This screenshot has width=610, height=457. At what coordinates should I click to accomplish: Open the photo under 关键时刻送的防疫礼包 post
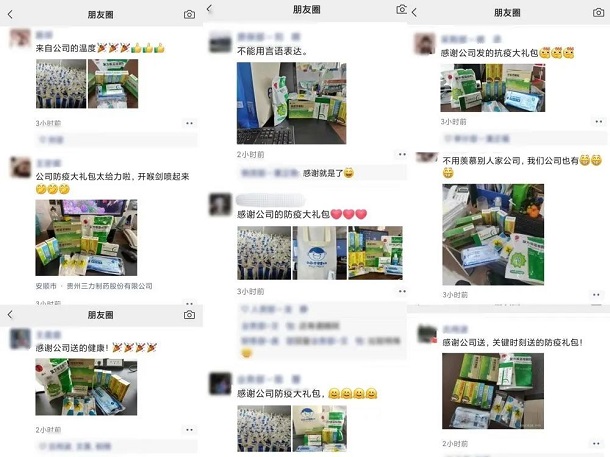[x=493, y=391]
